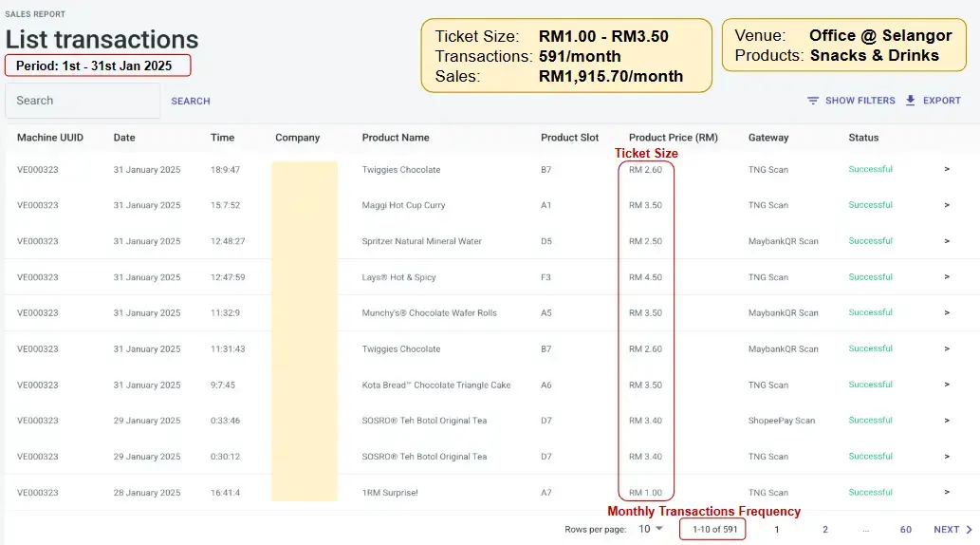980x545 pixels.
Task: Open 1RM Surprise! row detail arrow
Action: pos(947,493)
